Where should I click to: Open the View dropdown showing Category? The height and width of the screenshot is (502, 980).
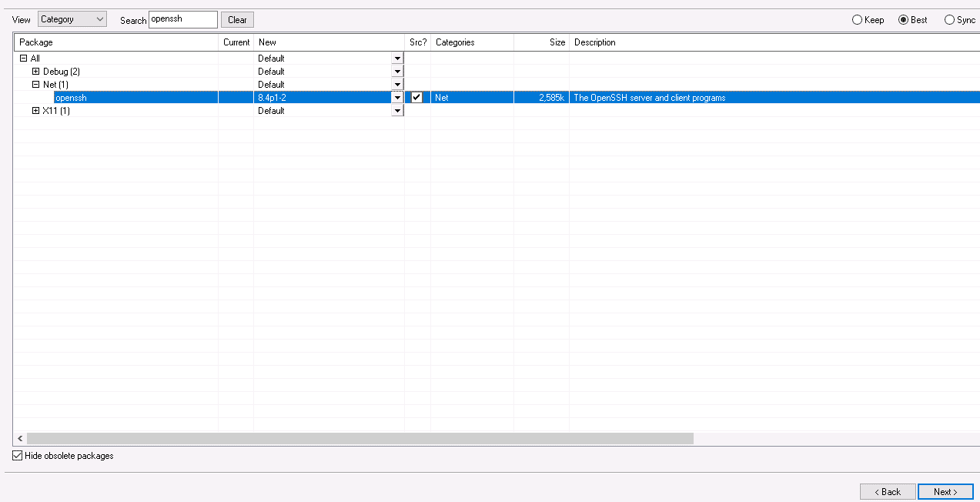72,19
